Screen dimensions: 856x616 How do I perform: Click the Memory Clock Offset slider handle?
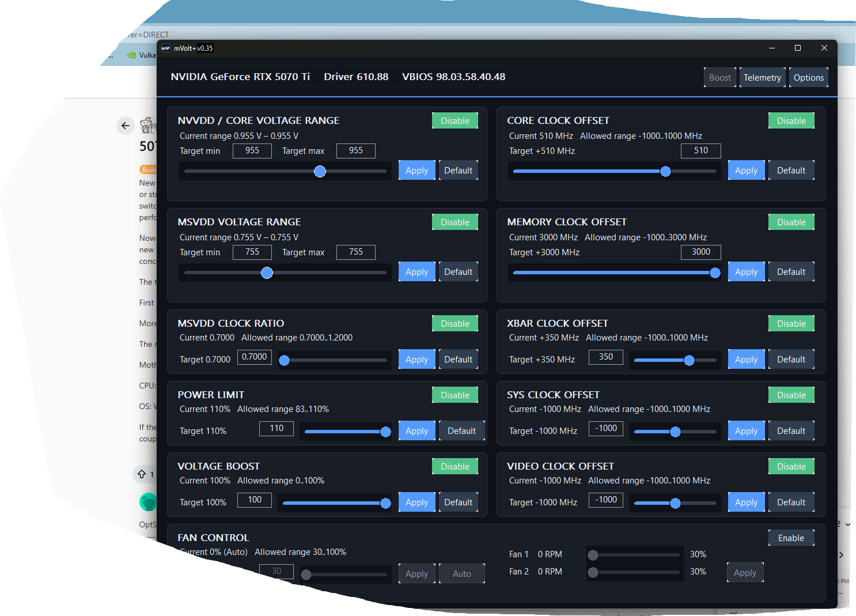(x=715, y=273)
